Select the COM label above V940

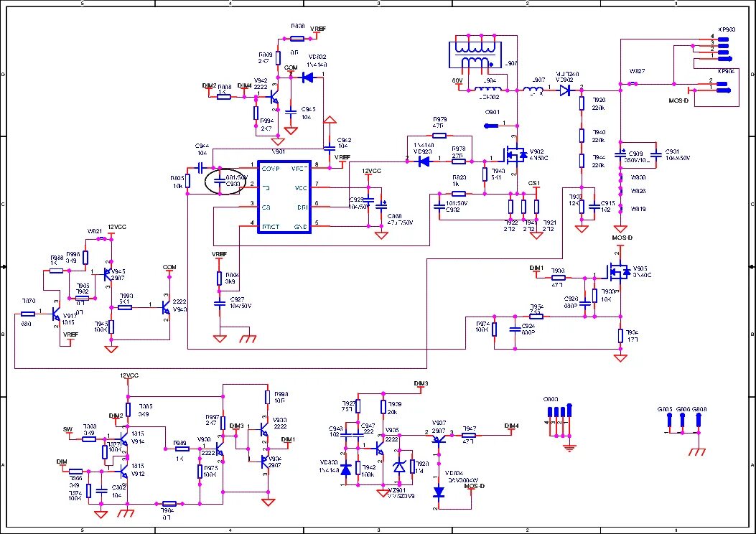tap(169, 267)
